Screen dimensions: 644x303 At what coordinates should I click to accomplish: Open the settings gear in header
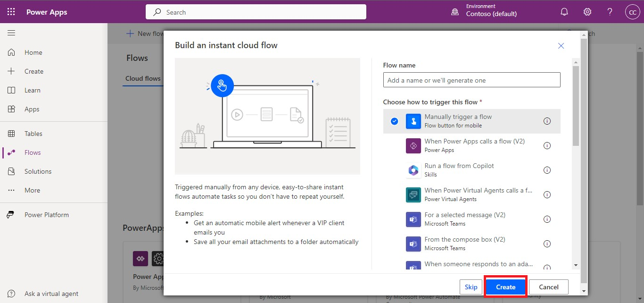click(587, 12)
